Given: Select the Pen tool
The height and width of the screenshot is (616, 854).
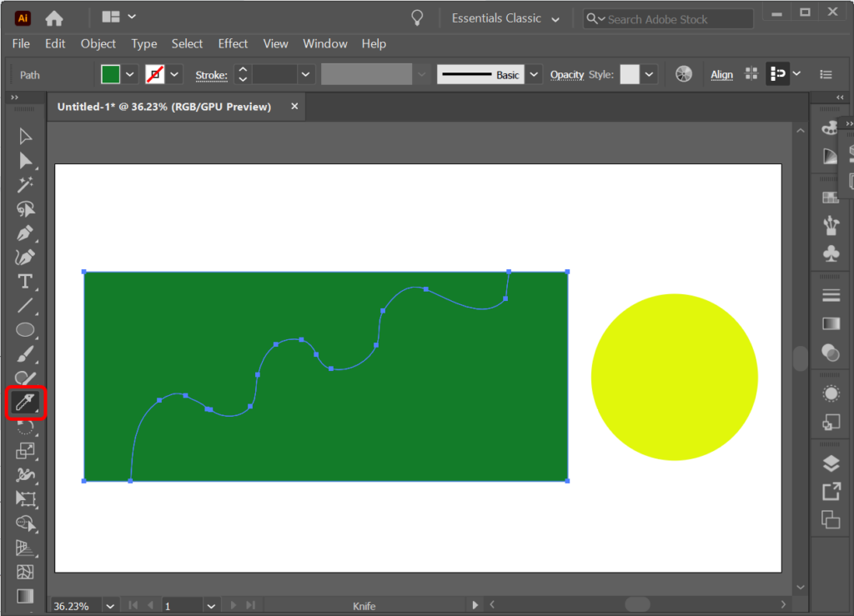Looking at the screenshot, I should pyautogui.click(x=25, y=234).
